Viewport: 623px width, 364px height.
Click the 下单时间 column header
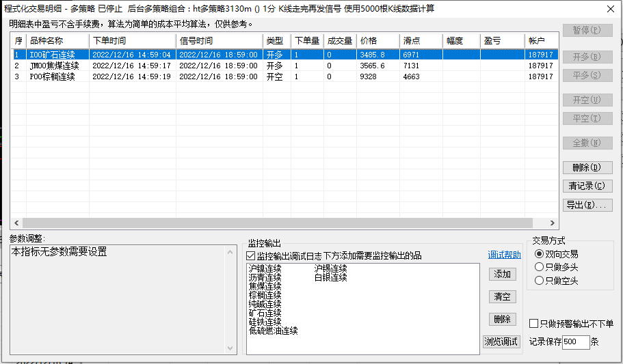(133, 41)
